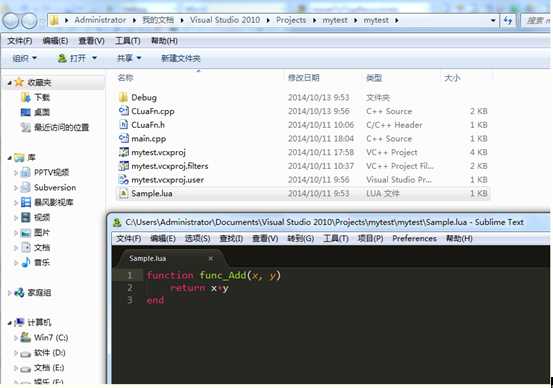Select the mytest.vcxproj.filters file icon
553x388 pixels.
click(123, 166)
